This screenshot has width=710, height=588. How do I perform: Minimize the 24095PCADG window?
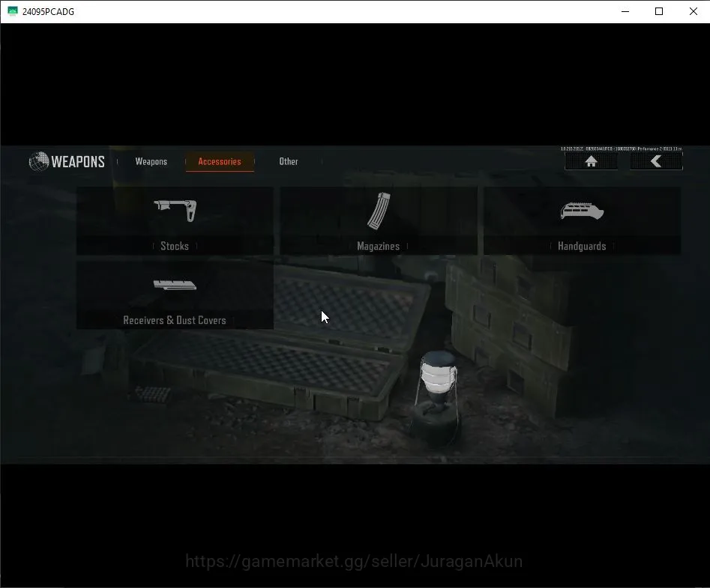click(625, 11)
